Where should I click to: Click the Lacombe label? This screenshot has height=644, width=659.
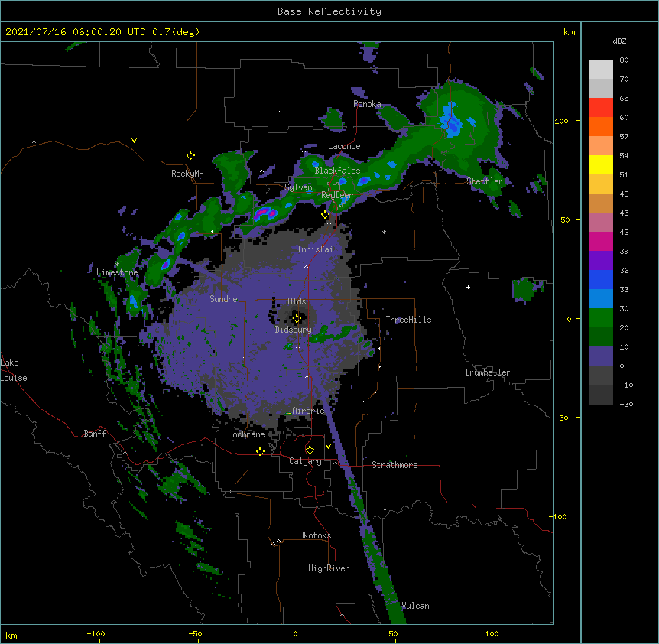[x=344, y=146]
